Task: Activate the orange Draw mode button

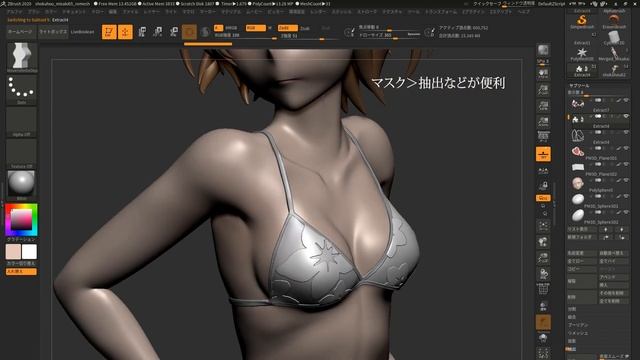Action: point(125,32)
